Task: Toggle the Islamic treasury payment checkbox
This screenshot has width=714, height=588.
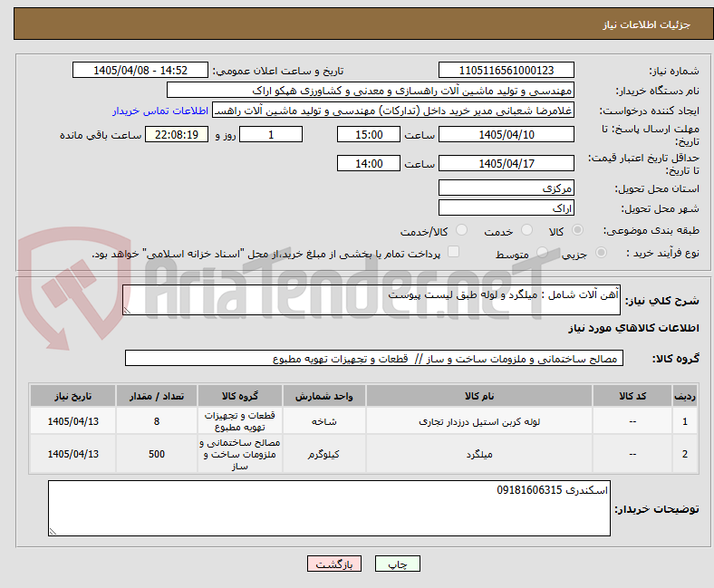Action: [454, 252]
